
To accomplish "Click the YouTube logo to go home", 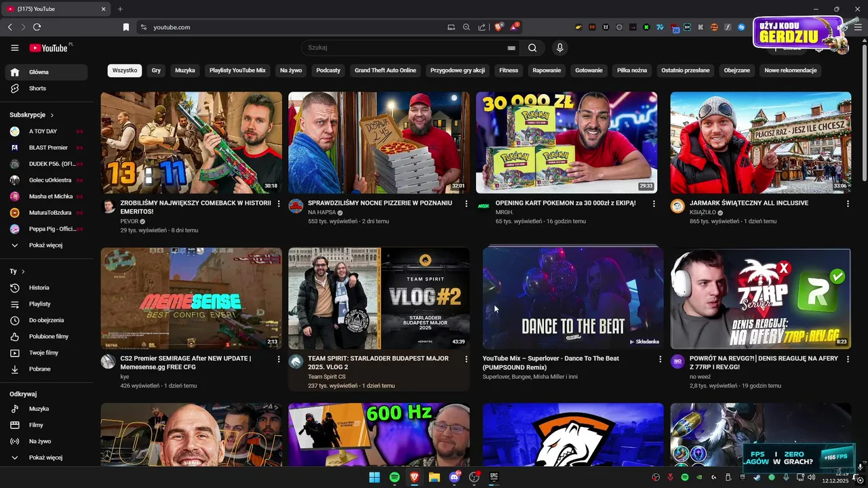I will 48,47.
